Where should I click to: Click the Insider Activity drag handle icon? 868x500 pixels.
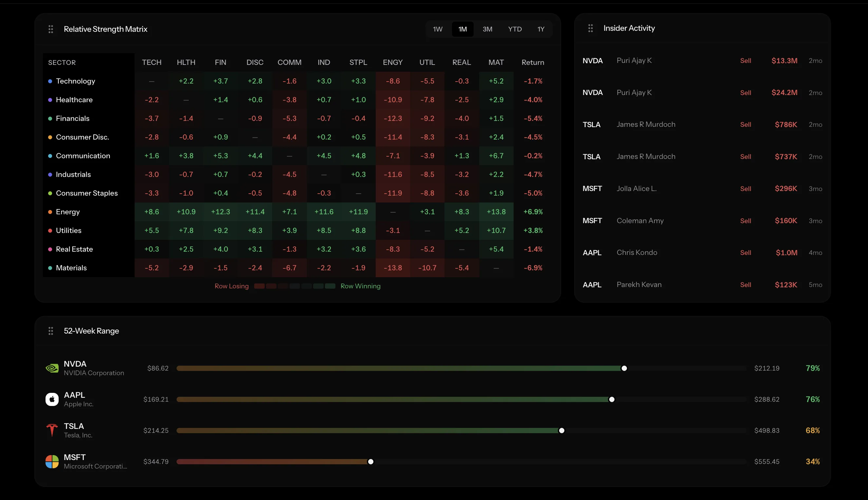(x=590, y=28)
